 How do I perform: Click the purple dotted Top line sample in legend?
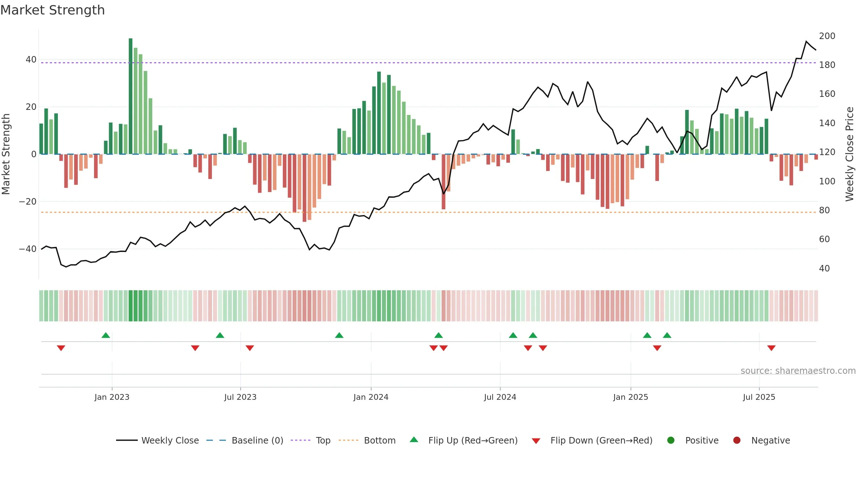(301, 440)
